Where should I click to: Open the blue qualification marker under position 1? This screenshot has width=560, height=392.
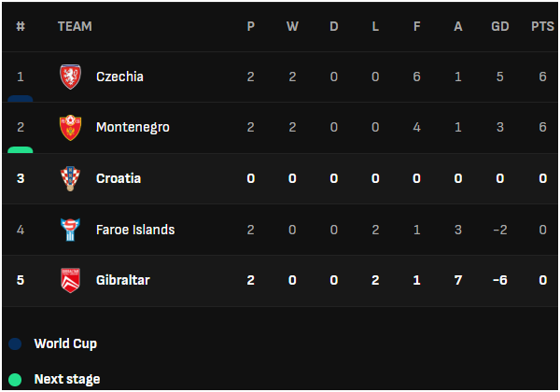pyautogui.click(x=21, y=99)
